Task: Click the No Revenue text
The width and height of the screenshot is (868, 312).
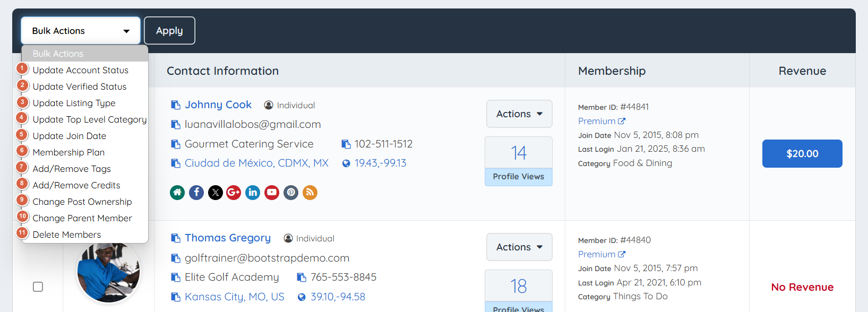Action: tap(802, 287)
